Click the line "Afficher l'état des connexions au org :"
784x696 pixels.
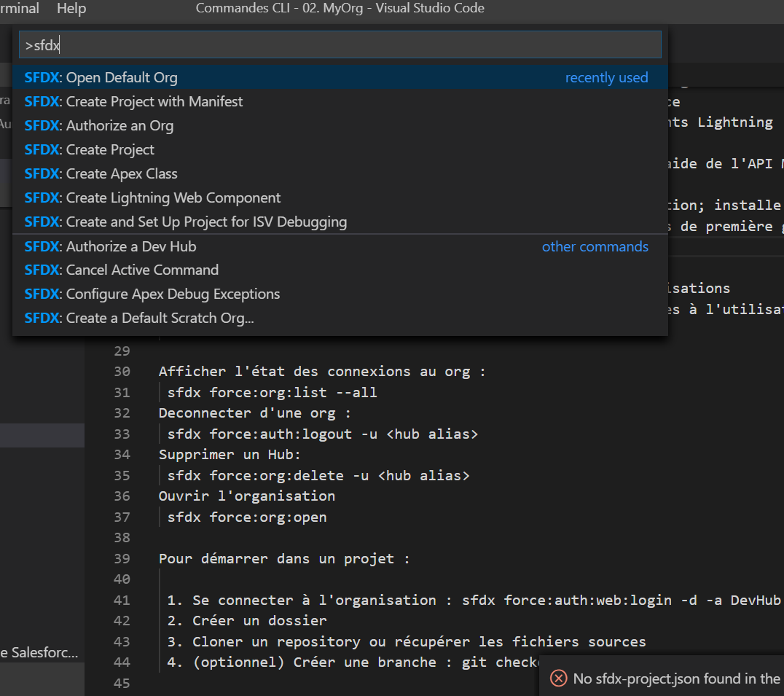click(322, 372)
